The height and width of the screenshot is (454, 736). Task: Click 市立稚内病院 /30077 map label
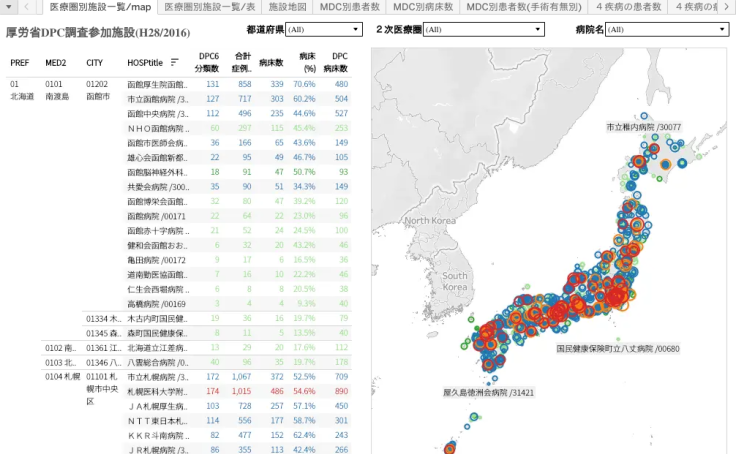(643, 127)
